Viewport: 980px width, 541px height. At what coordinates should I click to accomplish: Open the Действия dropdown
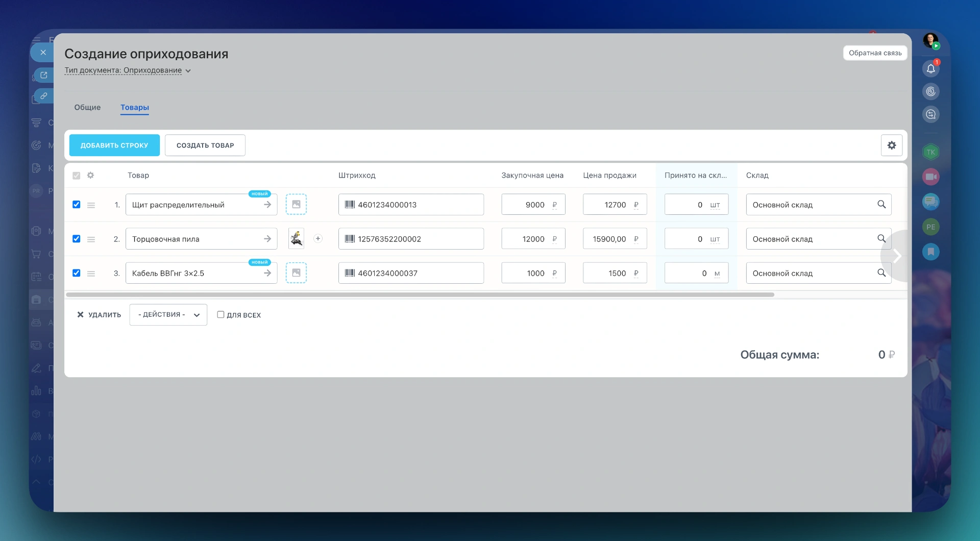click(x=168, y=315)
